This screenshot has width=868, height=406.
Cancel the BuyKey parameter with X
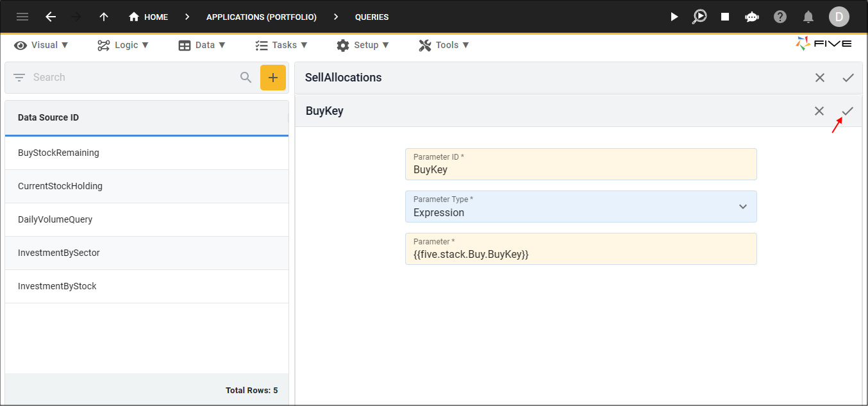[819, 111]
